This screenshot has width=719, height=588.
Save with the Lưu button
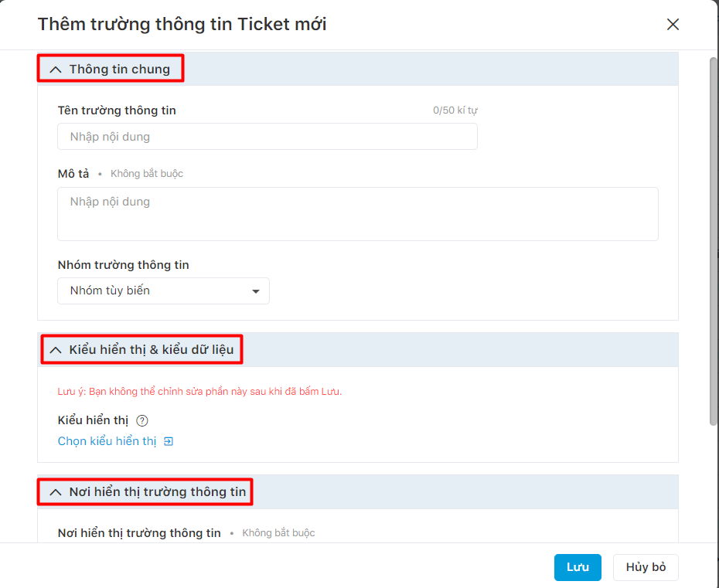[578, 567]
